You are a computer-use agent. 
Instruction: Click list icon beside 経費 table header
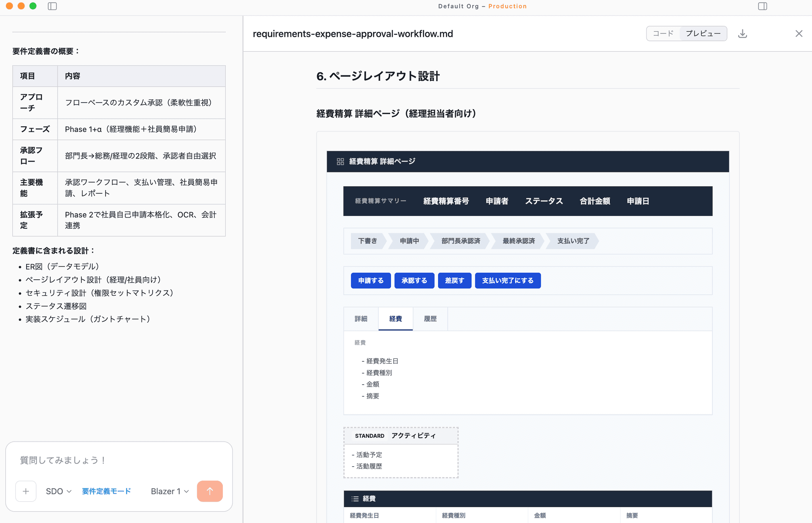[x=355, y=499]
